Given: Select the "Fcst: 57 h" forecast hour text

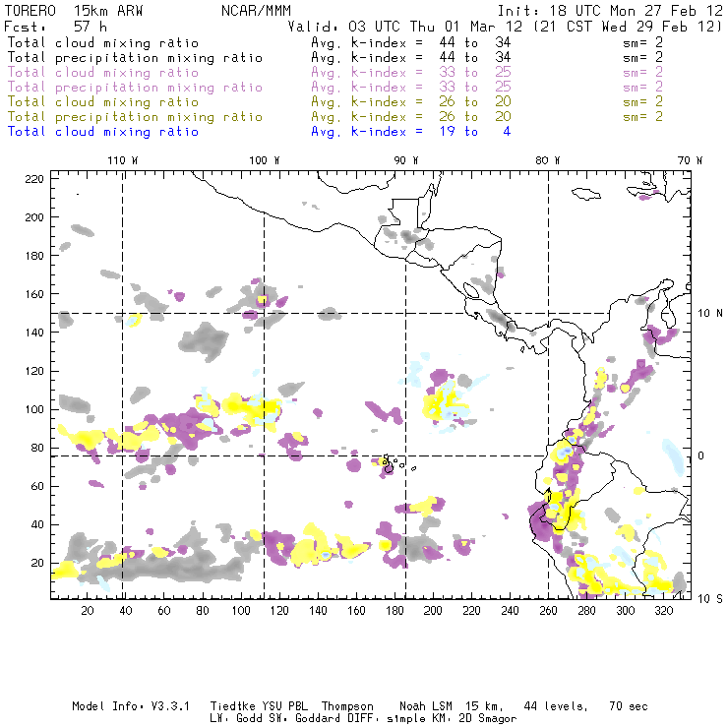Looking at the screenshot, I should (55, 27).
